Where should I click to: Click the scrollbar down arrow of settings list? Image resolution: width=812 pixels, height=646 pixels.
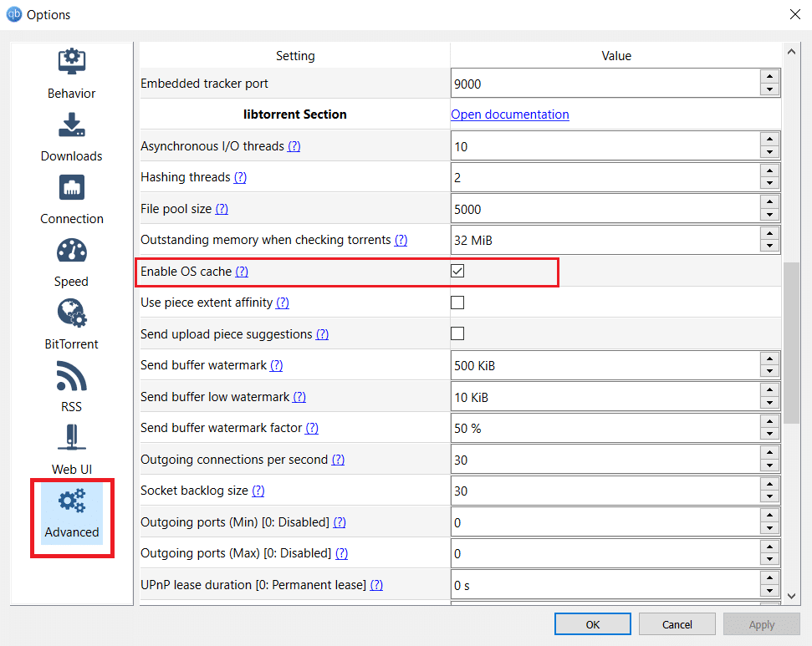pyautogui.click(x=791, y=596)
